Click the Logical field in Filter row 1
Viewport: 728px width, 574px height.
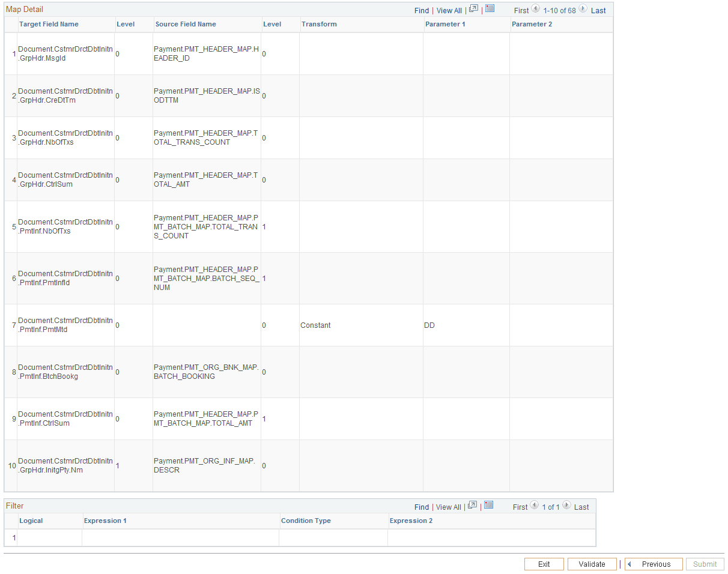point(50,537)
